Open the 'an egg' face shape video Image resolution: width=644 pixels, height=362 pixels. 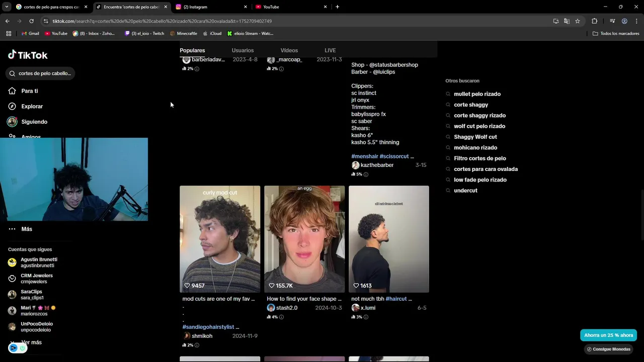click(x=304, y=239)
